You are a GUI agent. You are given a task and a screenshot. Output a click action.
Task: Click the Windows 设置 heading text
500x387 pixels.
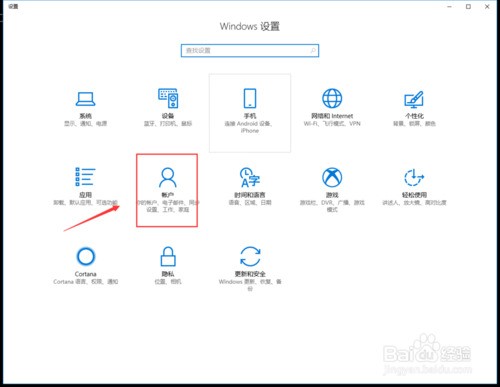(250, 26)
